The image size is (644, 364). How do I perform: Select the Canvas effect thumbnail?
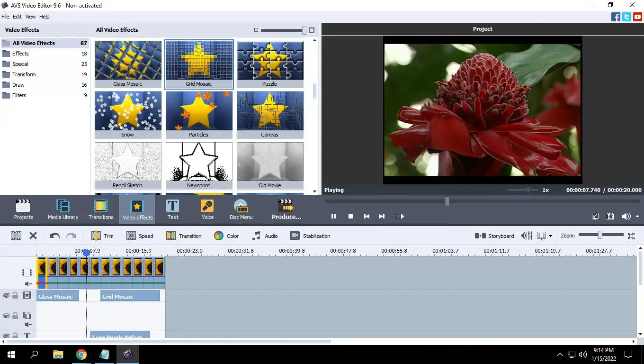pyautogui.click(x=270, y=115)
